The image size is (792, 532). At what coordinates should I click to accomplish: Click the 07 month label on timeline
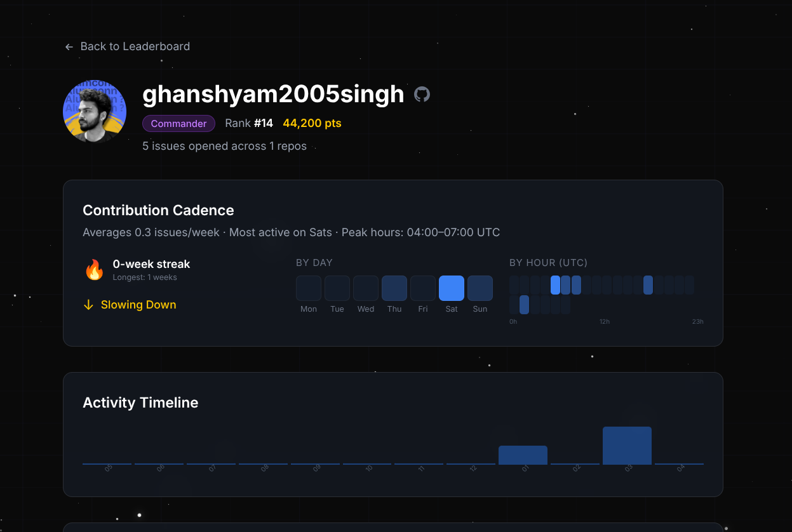[x=213, y=469]
